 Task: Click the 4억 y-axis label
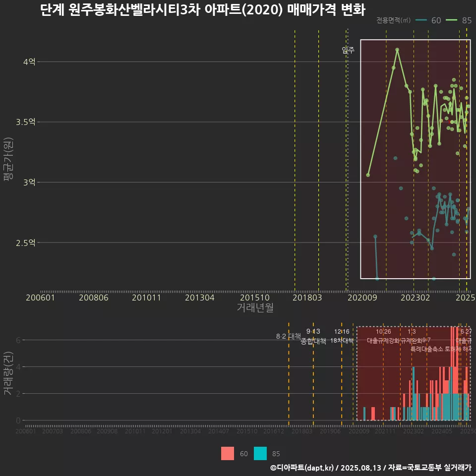[29, 61]
